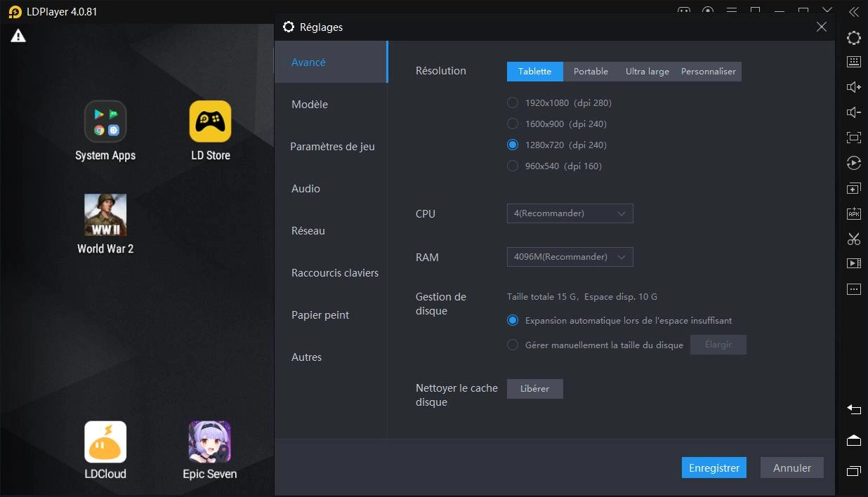Open the System Apps folder
The width and height of the screenshot is (868, 497).
pos(105,121)
